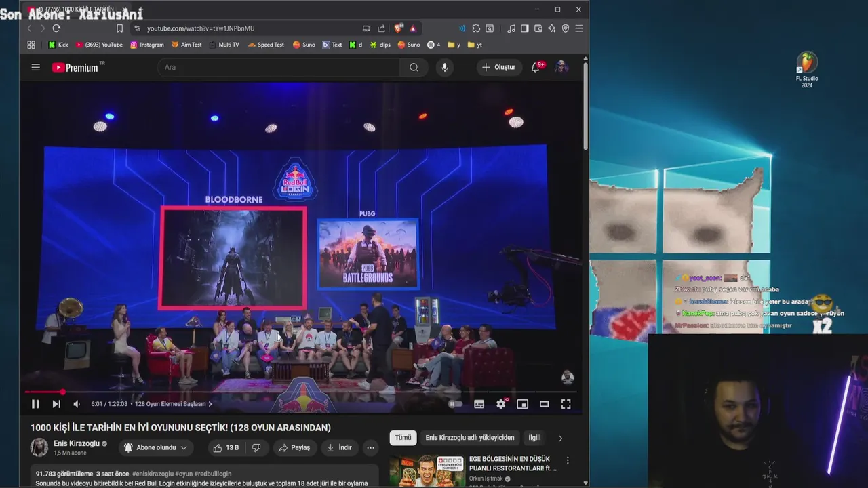Toggle subtitles in the video player
The image size is (868, 488).
pyautogui.click(x=479, y=404)
